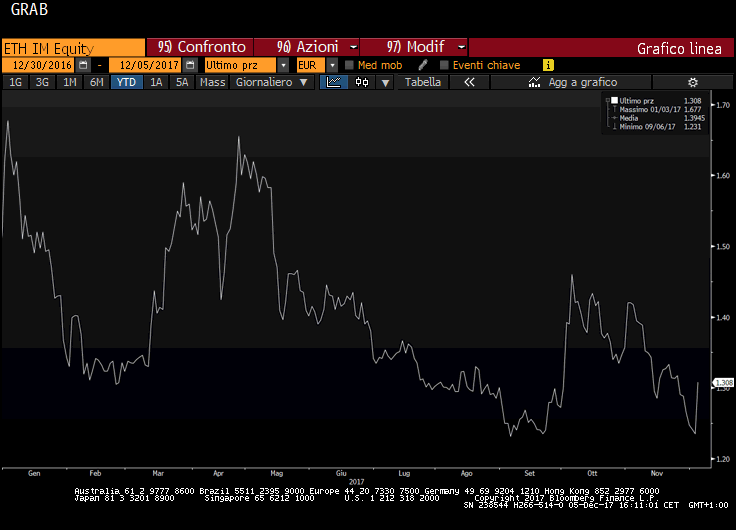Open calendar picker for end date
Image resolution: width=736 pixels, height=530 pixels.
pos(189,65)
